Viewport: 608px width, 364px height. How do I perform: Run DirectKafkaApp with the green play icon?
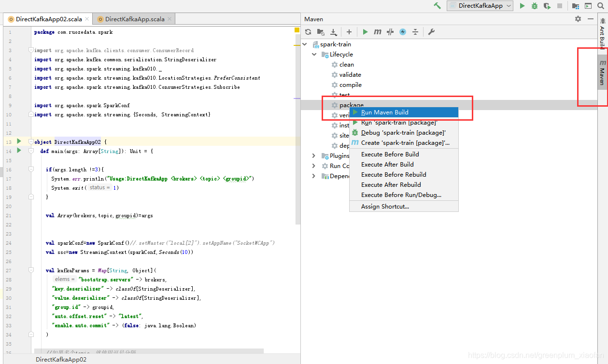pyautogui.click(x=522, y=6)
